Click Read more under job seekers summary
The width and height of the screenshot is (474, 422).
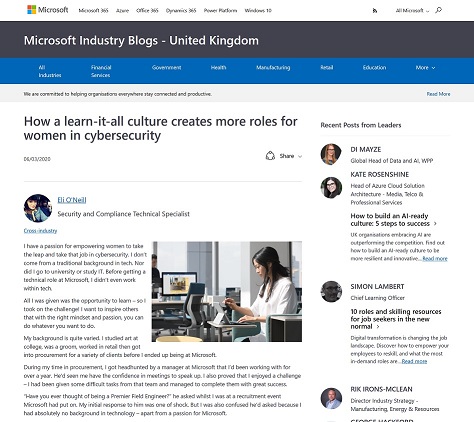click(x=414, y=361)
